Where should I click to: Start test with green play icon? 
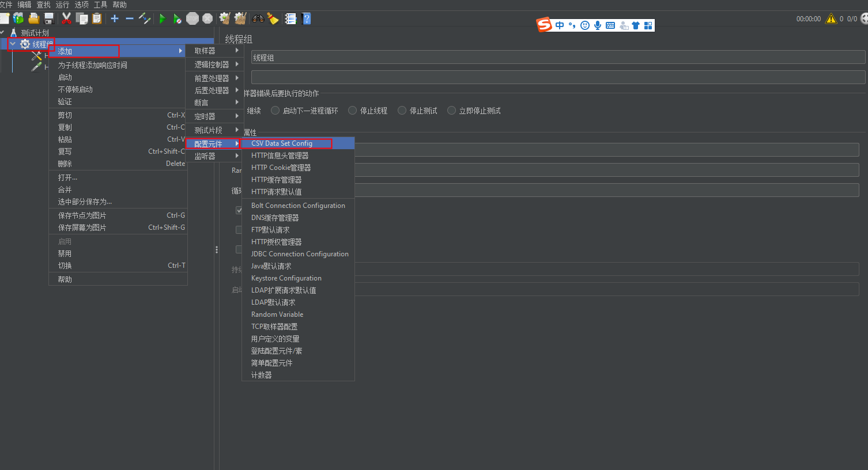click(x=163, y=18)
